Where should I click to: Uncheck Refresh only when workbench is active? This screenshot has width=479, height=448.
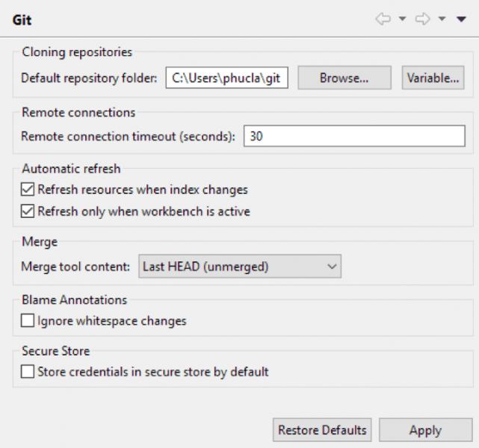click(28, 211)
